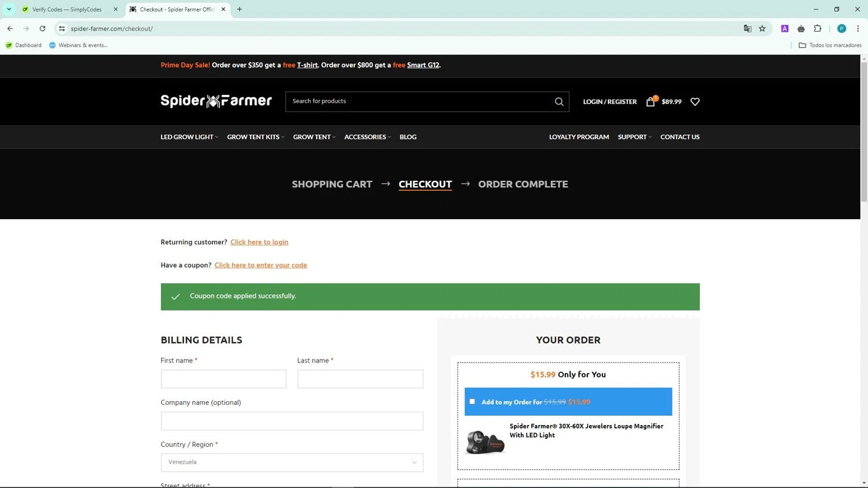
Task: Open the tab search chevron in browser
Action: (x=9, y=9)
